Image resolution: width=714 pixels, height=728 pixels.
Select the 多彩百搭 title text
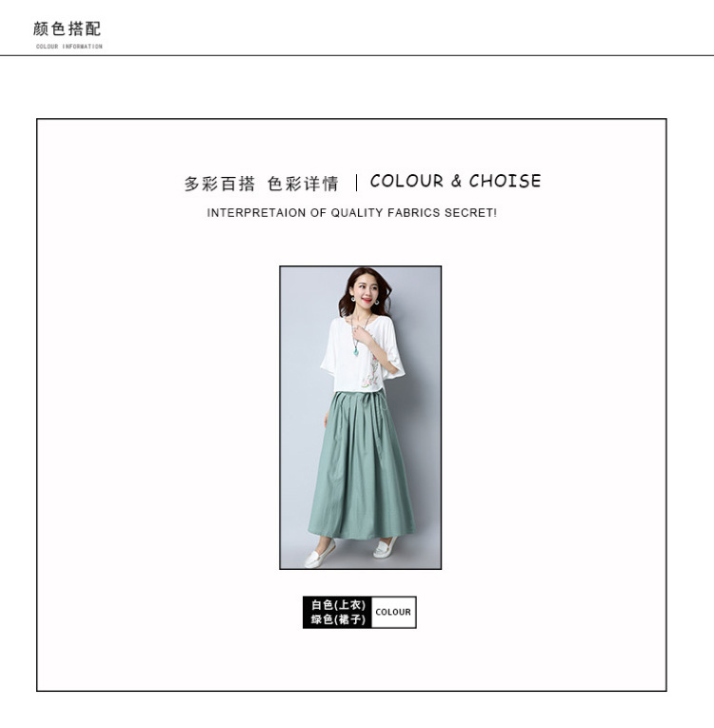(219, 184)
